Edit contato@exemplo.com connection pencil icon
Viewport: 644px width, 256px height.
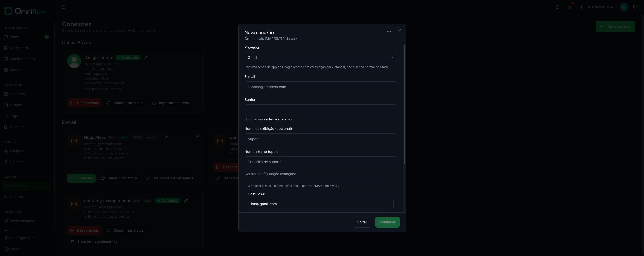(186, 201)
